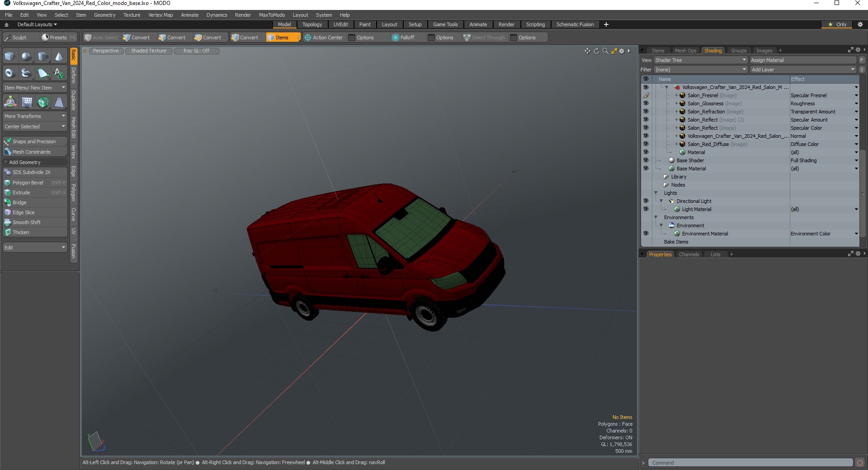Viewport: 868px width, 470px height.
Task: Click the Command input field
Action: coord(750,463)
